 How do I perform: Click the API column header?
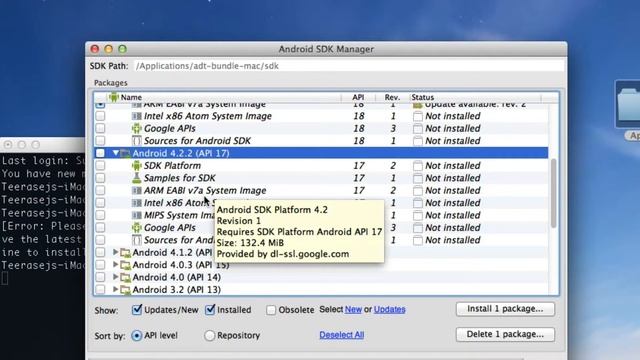pyautogui.click(x=358, y=97)
